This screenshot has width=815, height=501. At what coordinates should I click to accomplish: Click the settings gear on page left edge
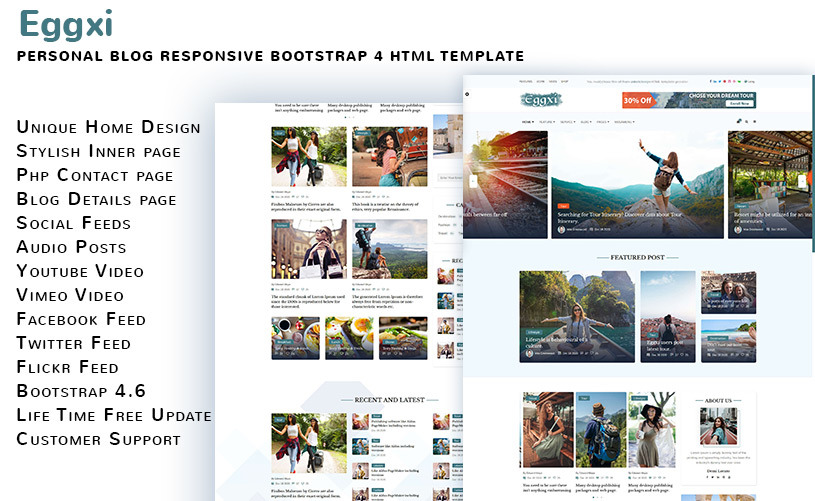tap(466, 93)
